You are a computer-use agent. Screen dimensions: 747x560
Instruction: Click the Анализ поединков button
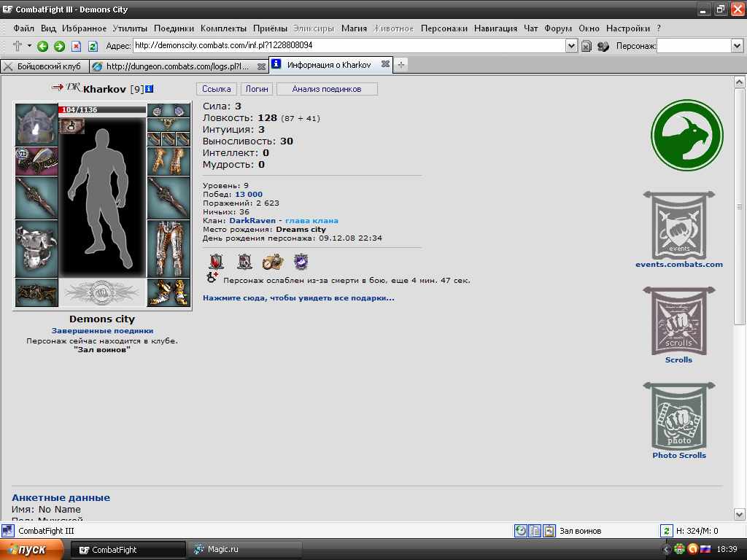click(327, 89)
